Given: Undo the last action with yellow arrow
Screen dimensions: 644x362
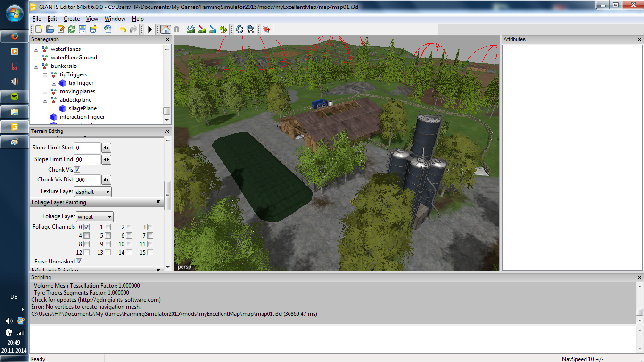Looking at the screenshot, I should [123, 29].
